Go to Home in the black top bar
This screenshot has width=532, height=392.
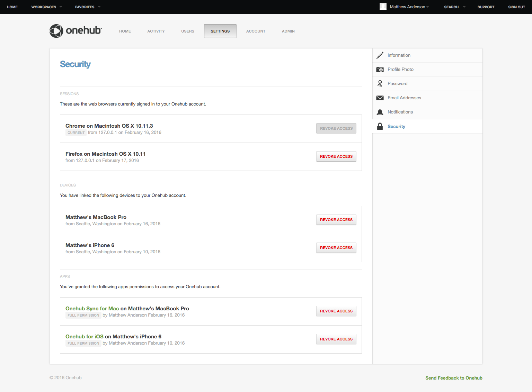point(12,7)
